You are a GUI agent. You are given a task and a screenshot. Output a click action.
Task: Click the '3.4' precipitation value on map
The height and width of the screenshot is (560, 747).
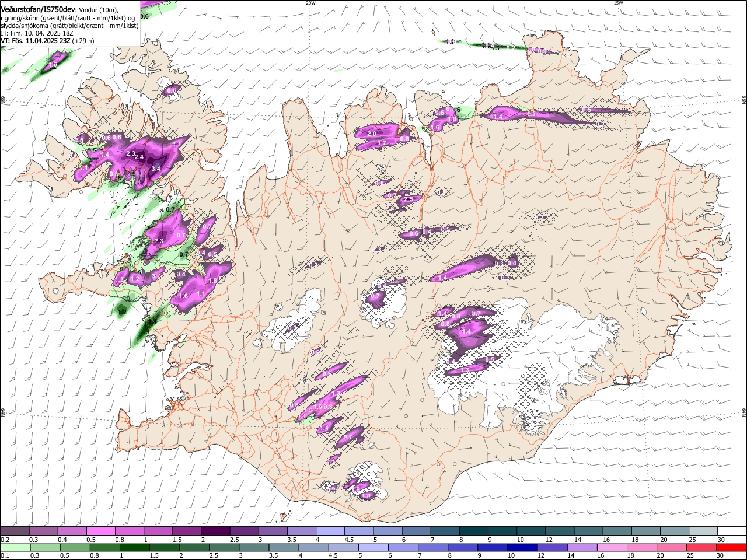[x=156, y=169]
